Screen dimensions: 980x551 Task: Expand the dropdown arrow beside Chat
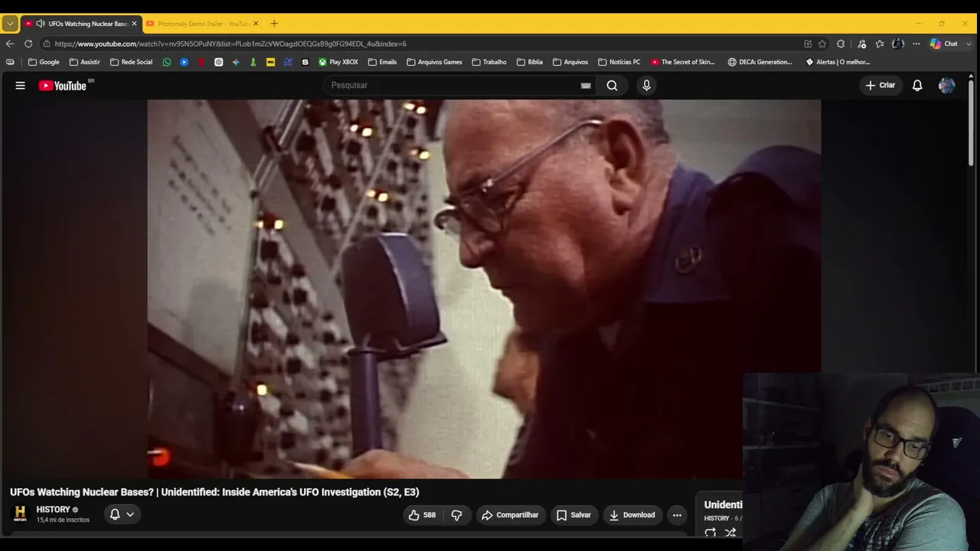(967, 44)
